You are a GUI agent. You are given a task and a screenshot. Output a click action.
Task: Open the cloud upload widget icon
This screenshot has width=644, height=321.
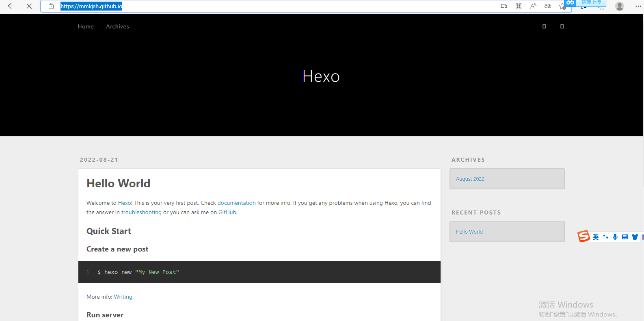[x=571, y=2]
